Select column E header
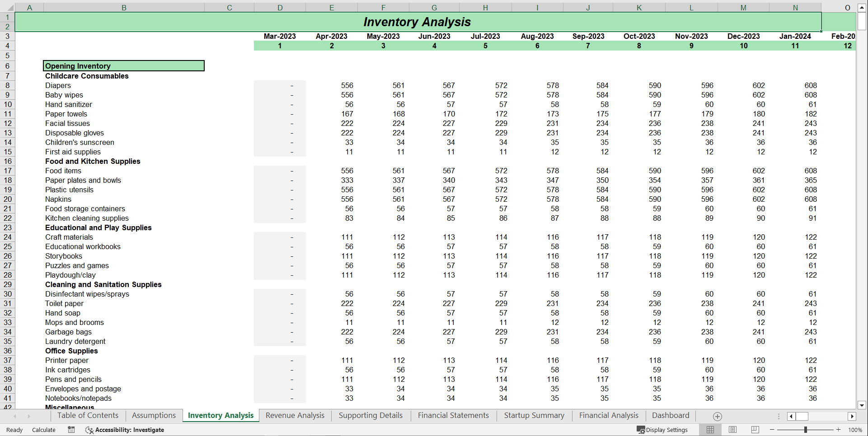Screen dimensions: 868x436 [332, 8]
